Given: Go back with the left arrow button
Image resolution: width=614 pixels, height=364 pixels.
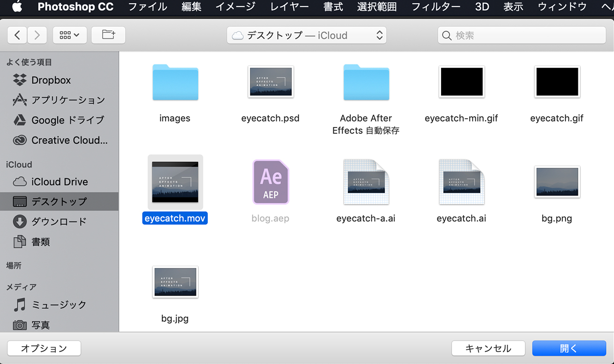Looking at the screenshot, I should point(17,35).
